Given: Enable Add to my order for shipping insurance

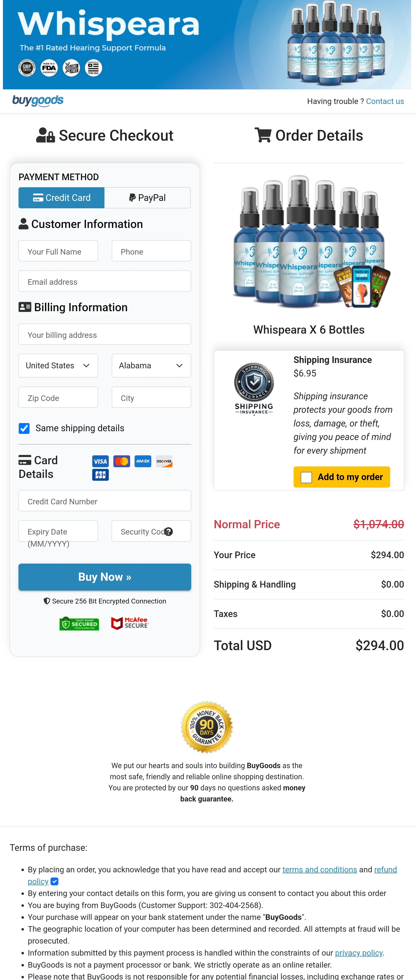Looking at the screenshot, I should click(306, 477).
